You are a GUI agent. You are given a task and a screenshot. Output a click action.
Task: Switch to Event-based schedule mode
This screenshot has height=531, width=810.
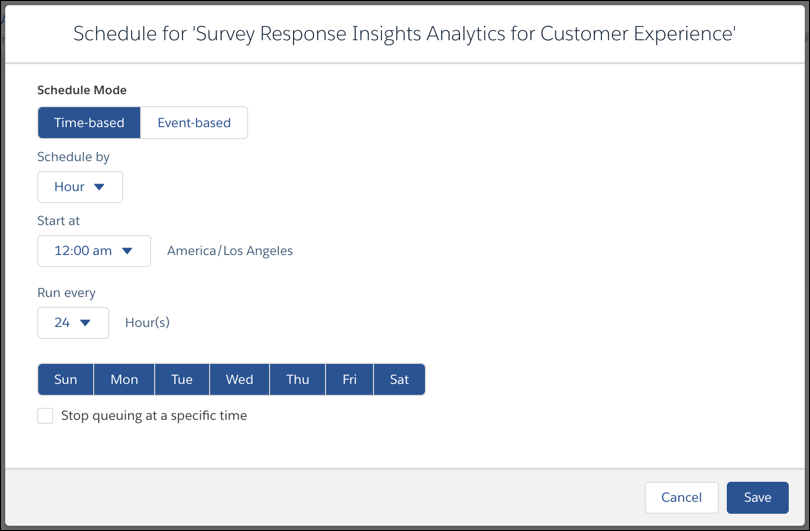[194, 123]
